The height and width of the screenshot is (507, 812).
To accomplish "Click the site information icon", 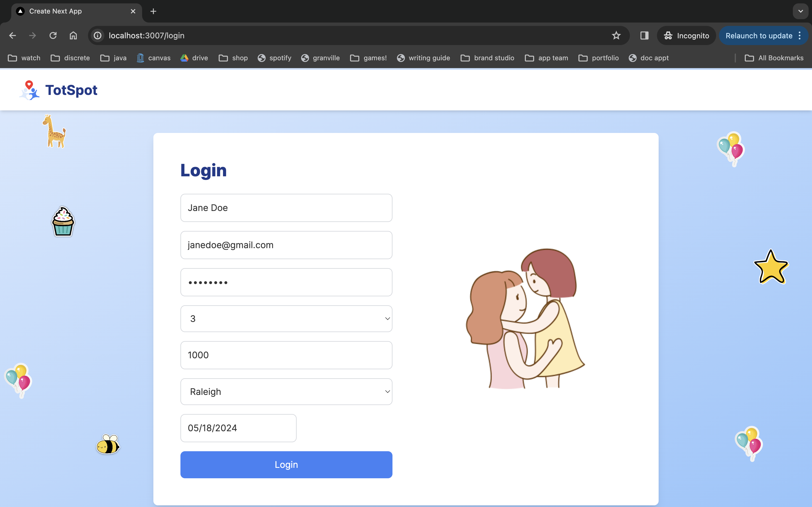I will coord(98,35).
